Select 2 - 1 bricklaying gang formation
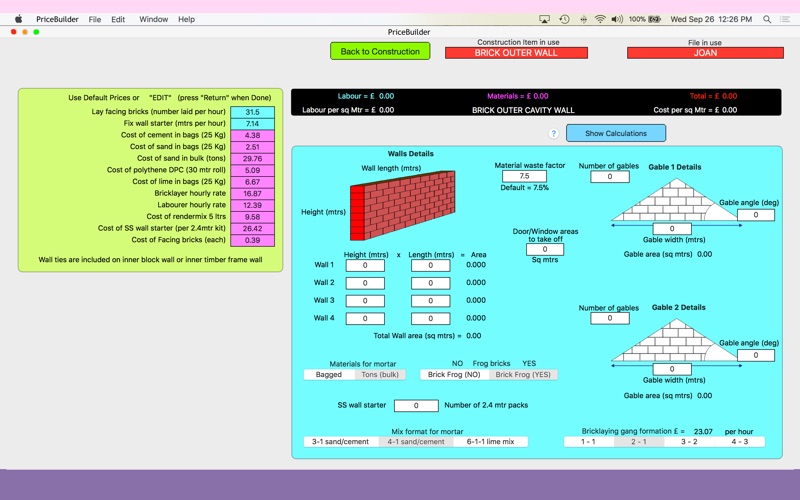The width and height of the screenshot is (800, 500). pos(639,442)
